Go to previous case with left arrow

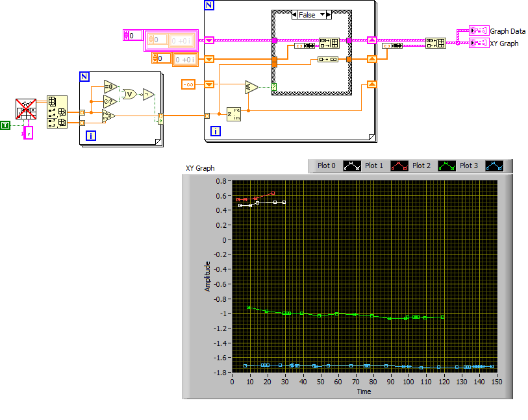294,15
